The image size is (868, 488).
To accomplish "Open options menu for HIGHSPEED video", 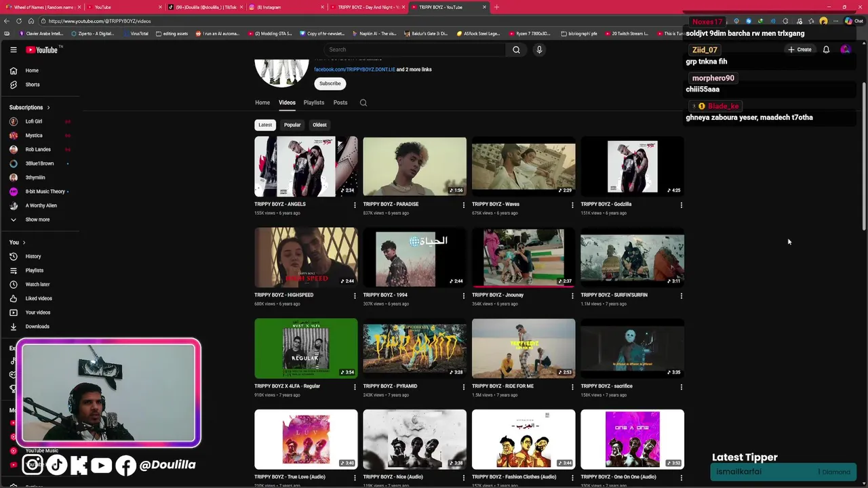I will pos(355,296).
